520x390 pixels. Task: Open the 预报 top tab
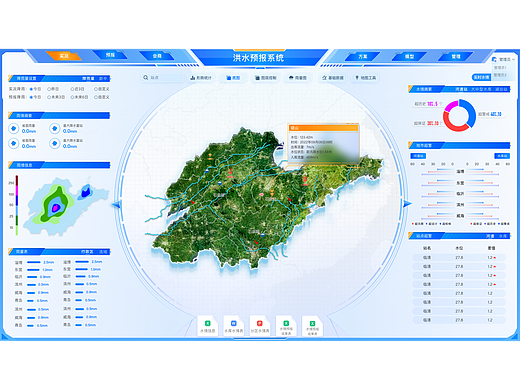pyautogui.click(x=110, y=55)
